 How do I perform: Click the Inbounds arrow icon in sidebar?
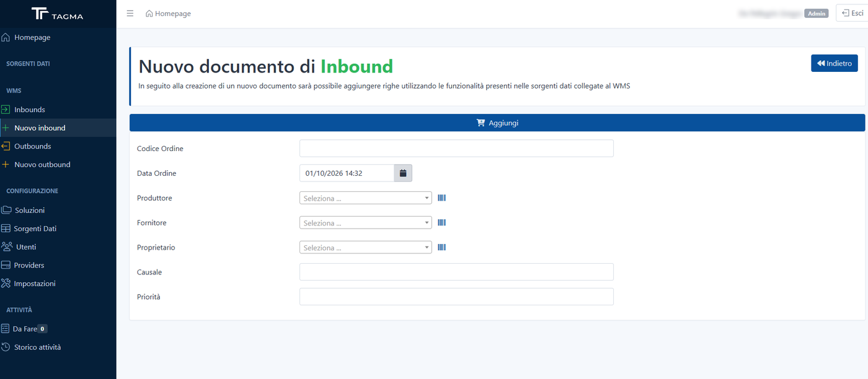[x=6, y=110]
